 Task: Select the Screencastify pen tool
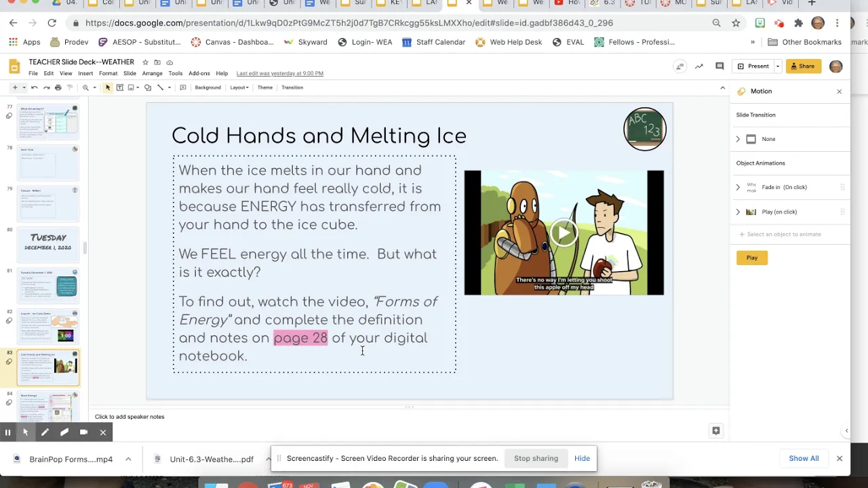coord(45,432)
